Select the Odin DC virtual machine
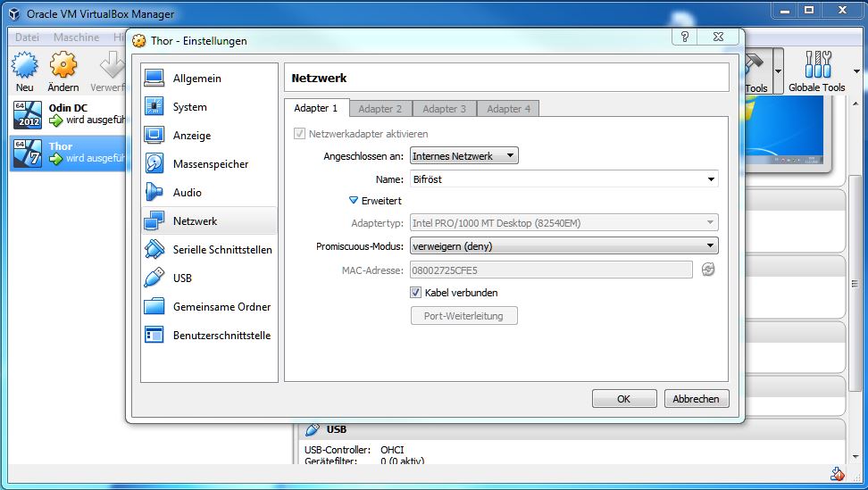Image resolution: width=868 pixels, height=490 pixels. tap(68, 114)
